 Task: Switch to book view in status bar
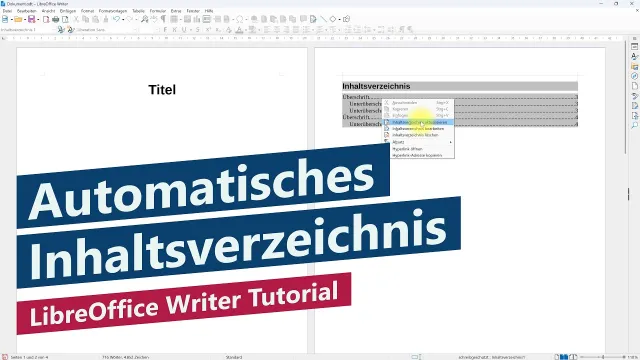(573, 357)
